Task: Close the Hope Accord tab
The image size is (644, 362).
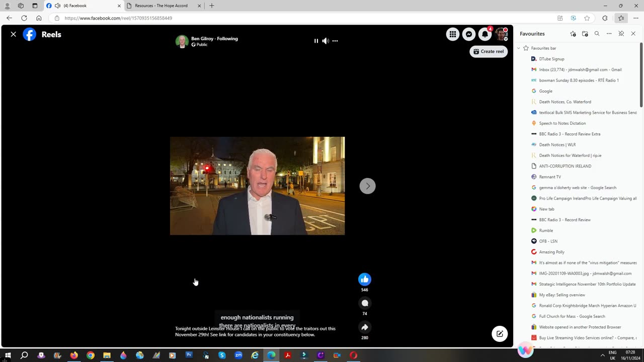Action: [199, 6]
